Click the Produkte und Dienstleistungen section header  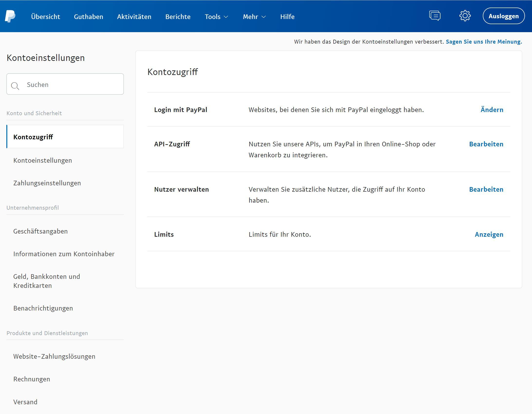(x=47, y=333)
